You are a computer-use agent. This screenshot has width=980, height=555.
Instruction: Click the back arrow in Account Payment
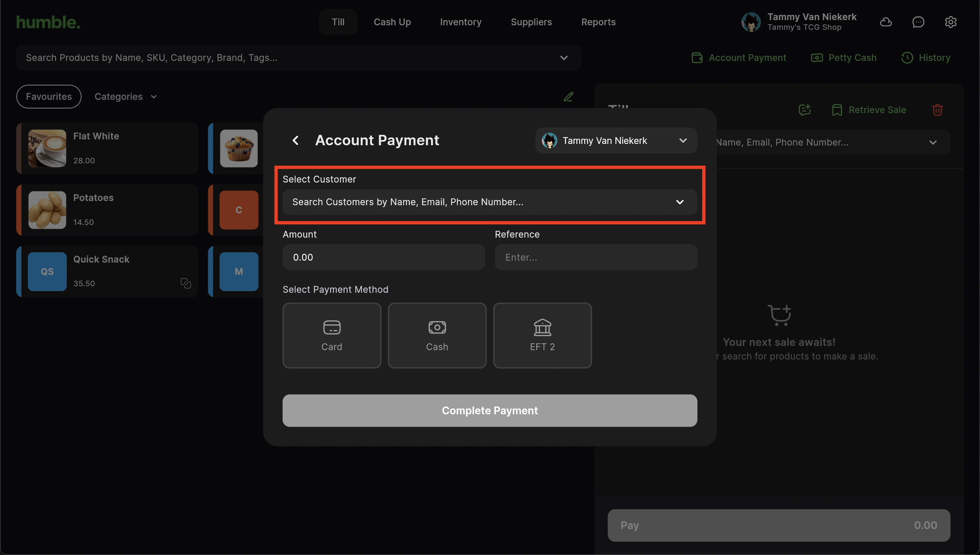click(x=295, y=140)
